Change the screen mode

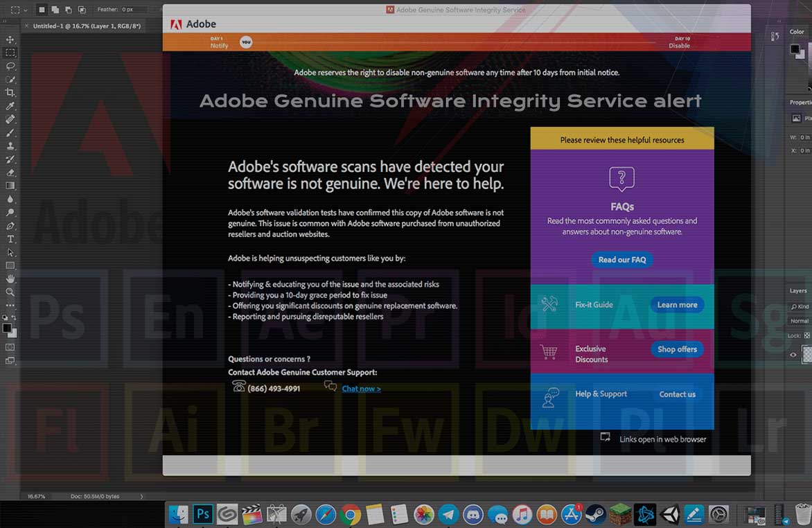pyautogui.click(x=10, y=360)
